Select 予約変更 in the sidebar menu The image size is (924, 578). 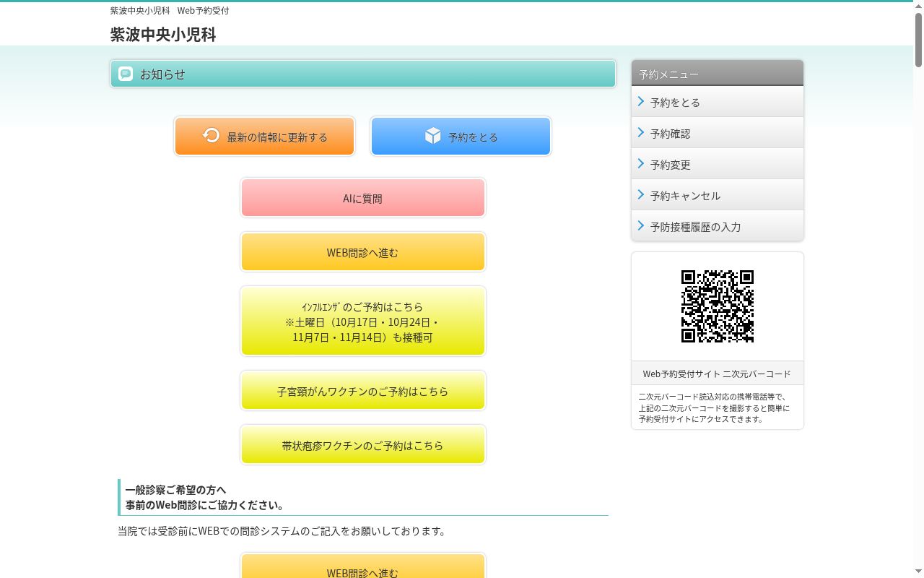click(718, 164)
